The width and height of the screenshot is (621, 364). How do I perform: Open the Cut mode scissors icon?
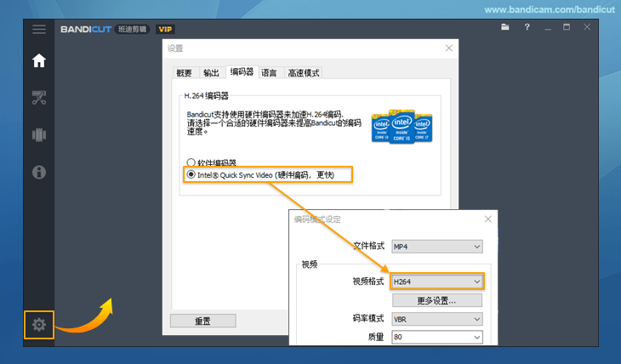[x=39, y=98]
